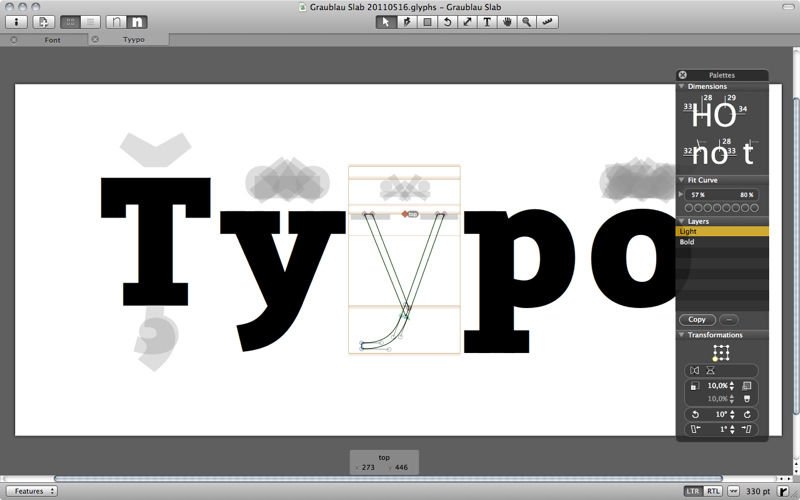Screen dimensions: 800x500
Task: Switch to grid view mode
Action: tap(71, 21)
